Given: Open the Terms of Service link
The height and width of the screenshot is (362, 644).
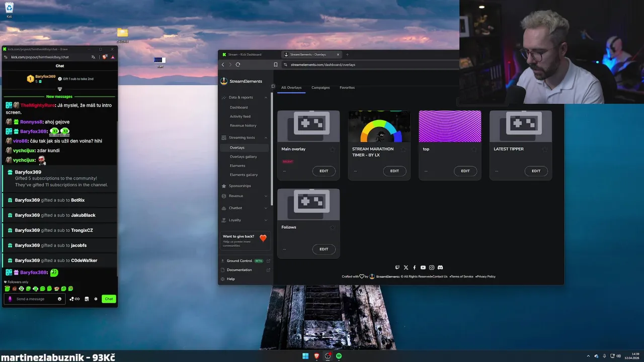Looking at the screenshot, I should (462, 277).
